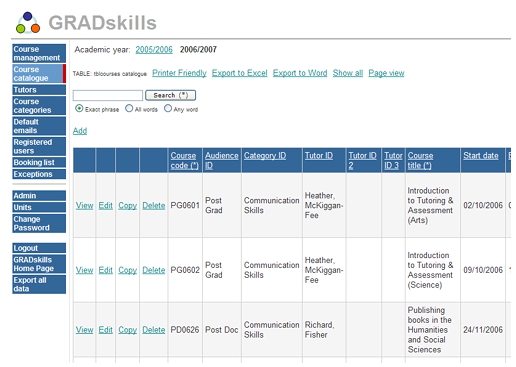Viewport: 516px width, 367px height.
Task: Click the 2006/2007 academic year text
Action: [198, 50]
